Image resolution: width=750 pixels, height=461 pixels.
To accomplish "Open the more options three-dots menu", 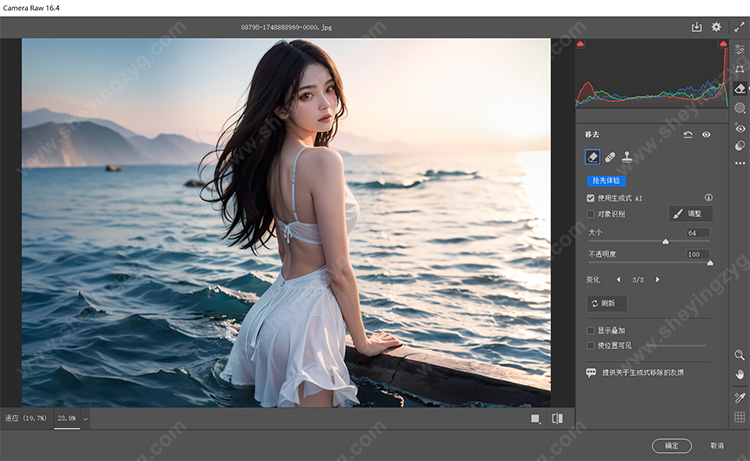I will point(740,163).
